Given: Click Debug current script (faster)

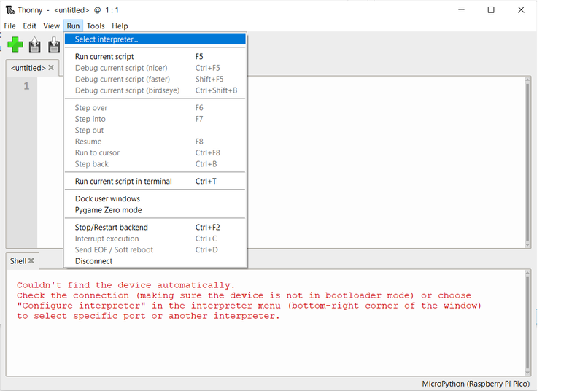Looking at the screenshot, I should tap(155, 79).
